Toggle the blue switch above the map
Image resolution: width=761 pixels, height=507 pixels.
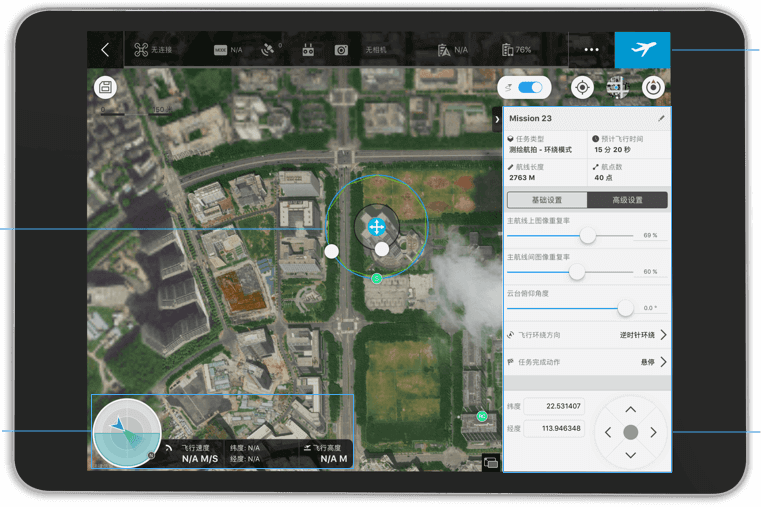coord(530,88)
